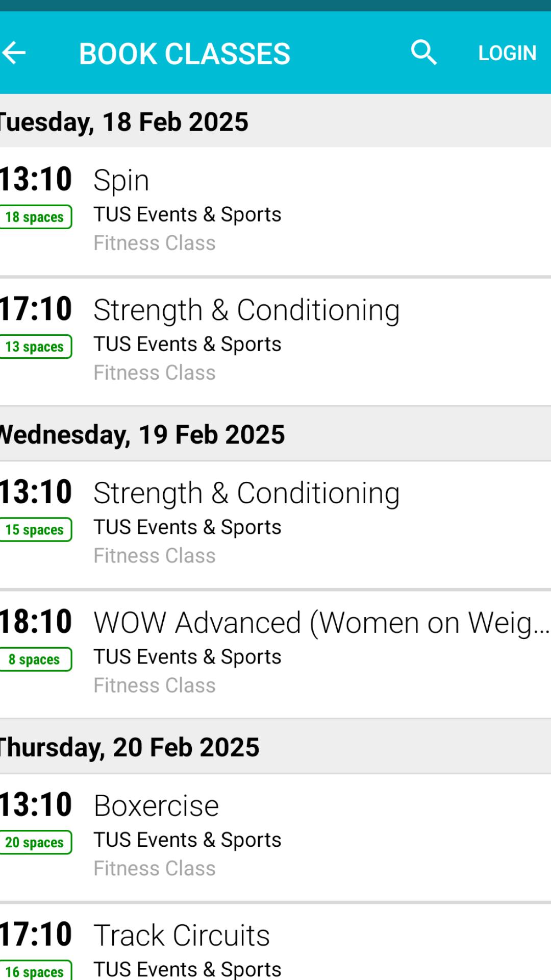551x980 pixels.
Task: Tap the 18:10 time of WOW Advanced
Action: 36,622
